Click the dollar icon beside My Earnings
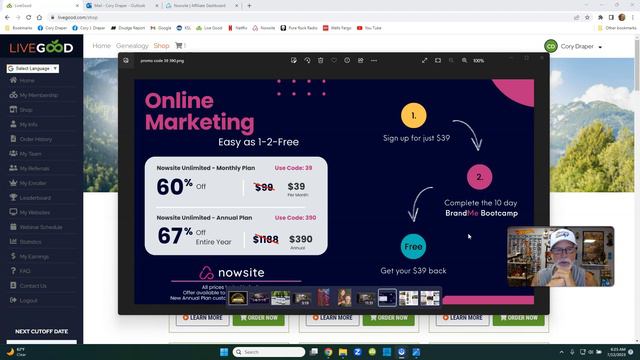Viewport: 640px width, 360px height. pos(13,256)
